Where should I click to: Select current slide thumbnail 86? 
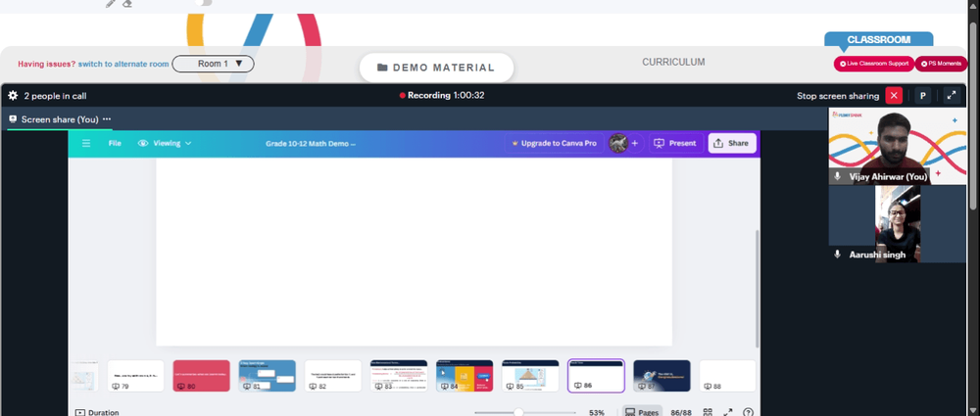click(x=596, y=376)
